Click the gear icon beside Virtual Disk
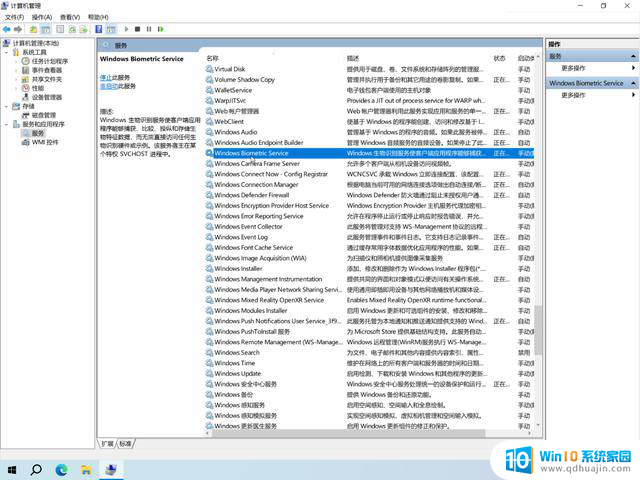 click(209, 69)
